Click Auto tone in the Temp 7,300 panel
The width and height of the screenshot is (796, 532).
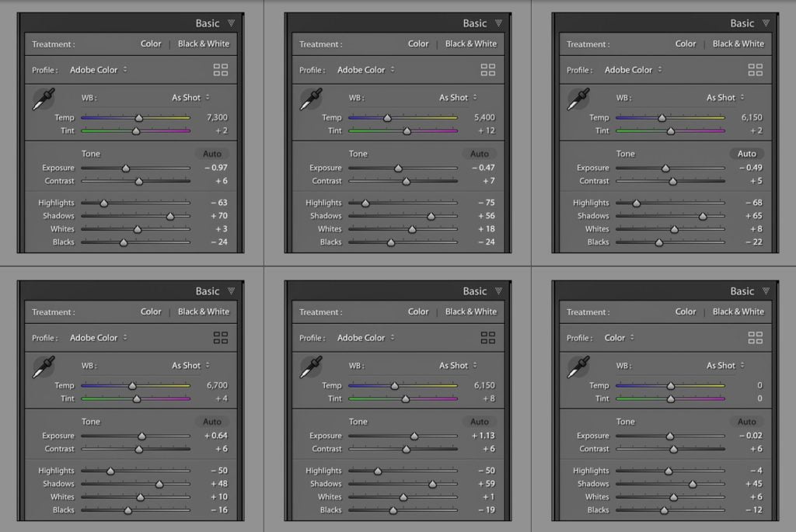pyautogui.click(x=212, y=154)
